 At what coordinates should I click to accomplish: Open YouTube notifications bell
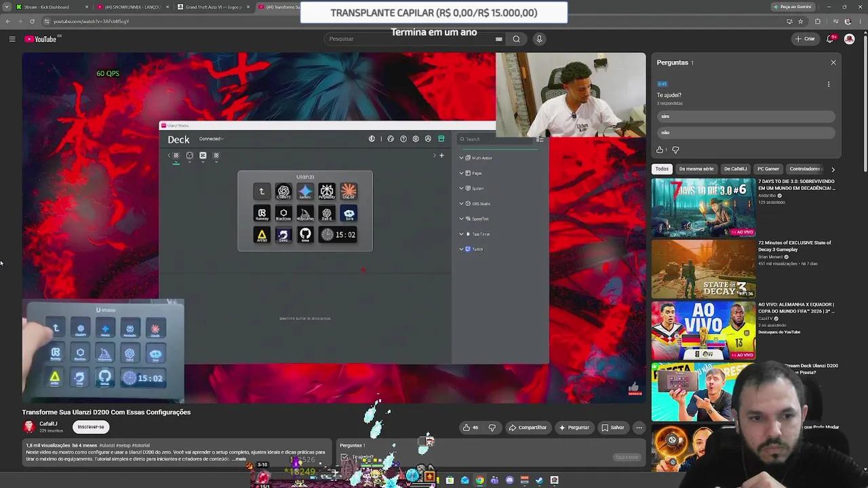829,39
